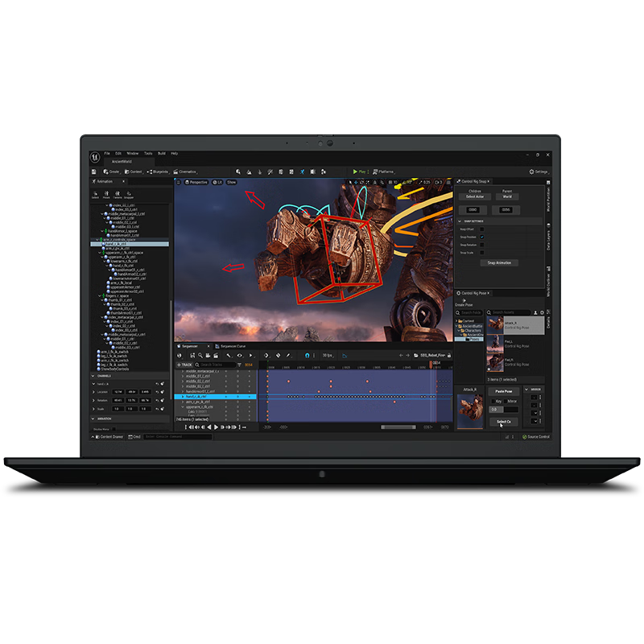Open the Window menu

click(133, 153)
